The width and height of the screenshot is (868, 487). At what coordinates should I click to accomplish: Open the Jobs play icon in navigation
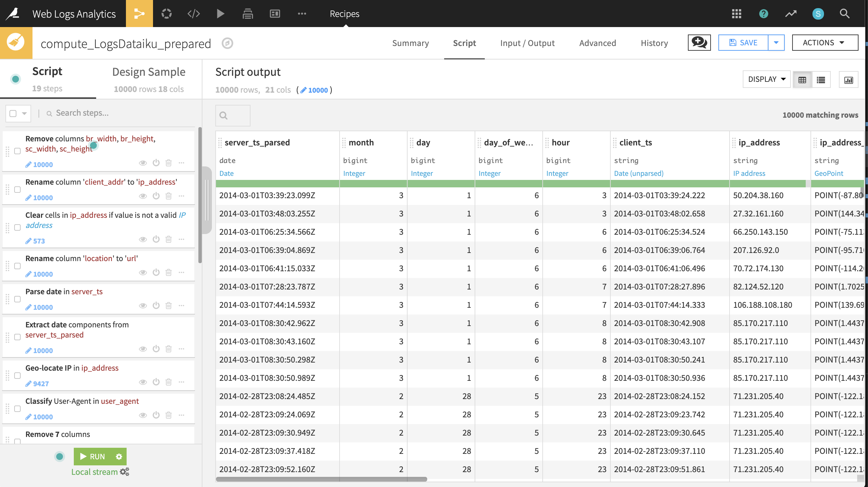[220, 14]
